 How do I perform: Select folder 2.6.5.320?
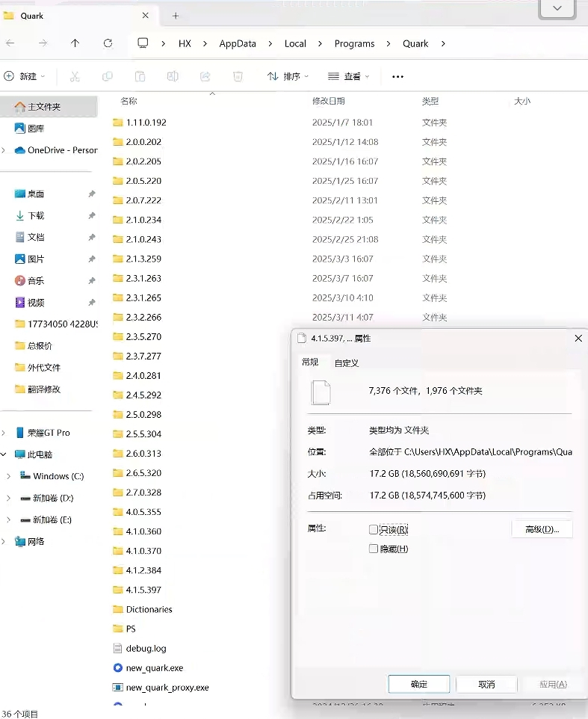click(137, 473)
